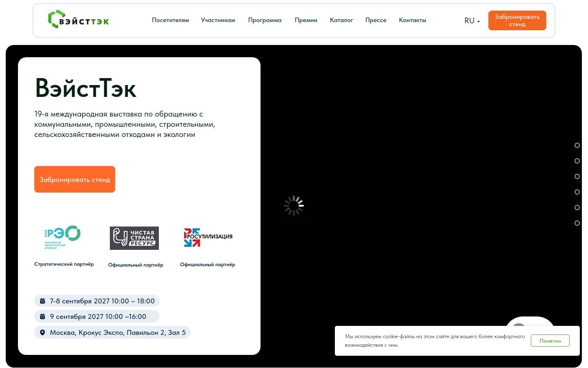This screenshot has width=588, height=368.
Task: Select the topmost section navigation dot
Action: point(577,146)
